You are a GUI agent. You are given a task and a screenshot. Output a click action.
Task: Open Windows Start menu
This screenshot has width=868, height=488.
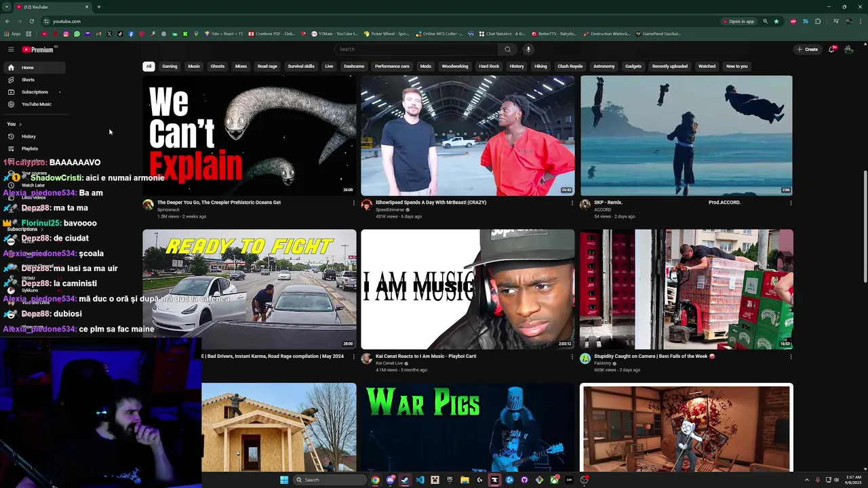(284, 480)
